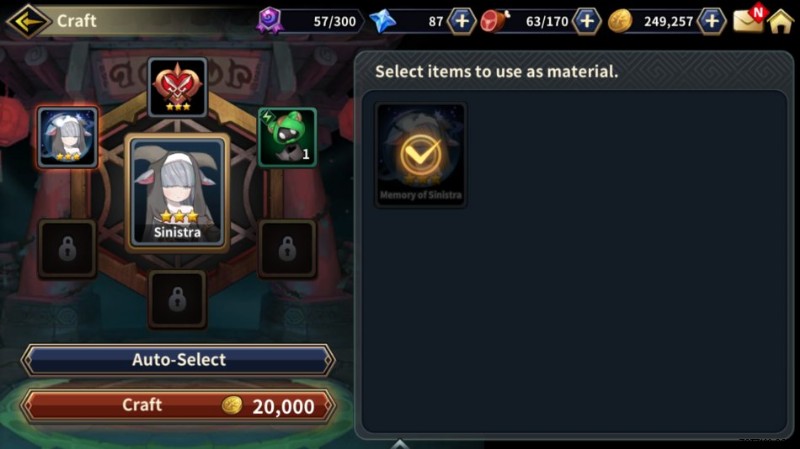Tap the Sinistra memory slot on left
Viewport: 800px width, 449px height.
67,137
